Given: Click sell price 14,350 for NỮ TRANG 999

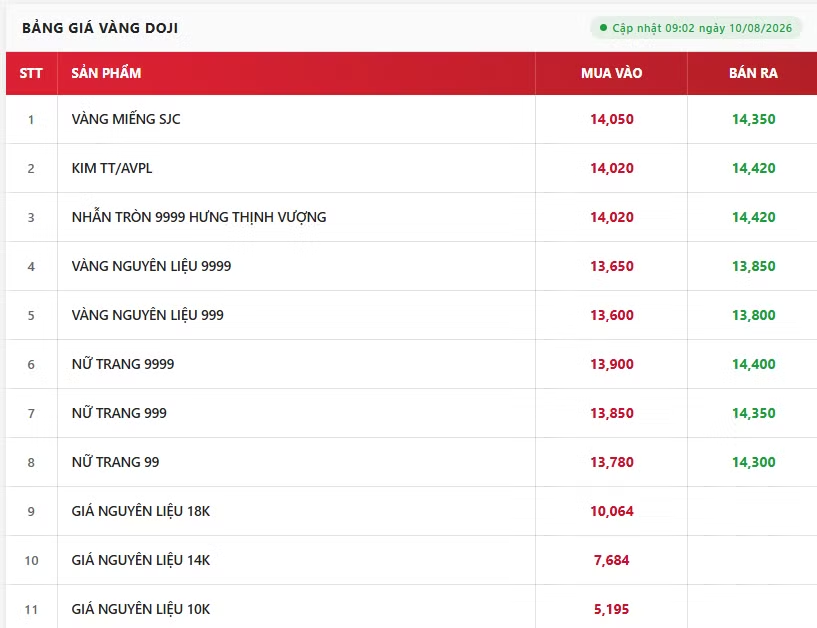Looking at the screenshot, I should (753, 413).
